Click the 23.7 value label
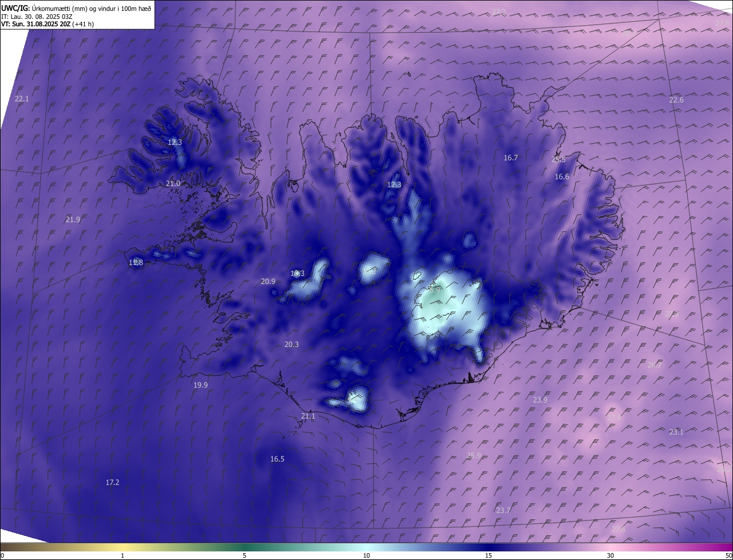The height and width of the screenshot is (560, 733). 503,510
